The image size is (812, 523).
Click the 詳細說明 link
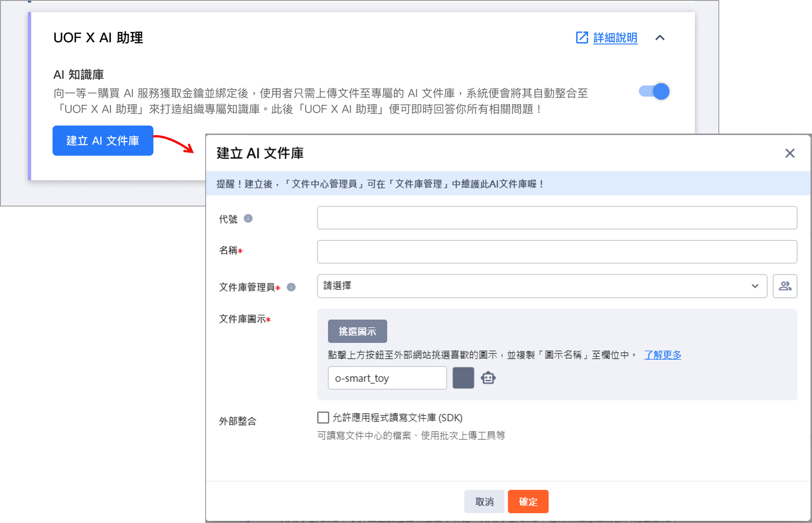pyautogui.click(x=615, y=38)
